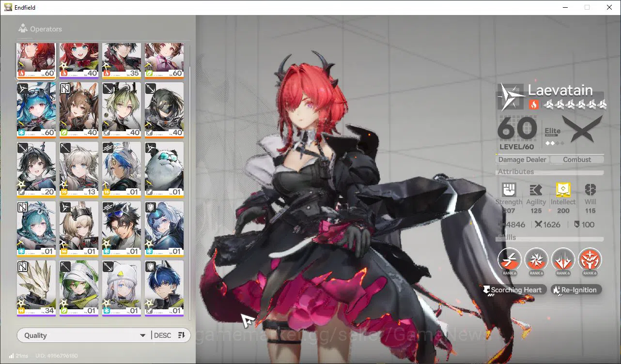This screenshot has width=621, height=364.
Task: Click the orange fire element icon under Laevatain
Action: (533, 104)
